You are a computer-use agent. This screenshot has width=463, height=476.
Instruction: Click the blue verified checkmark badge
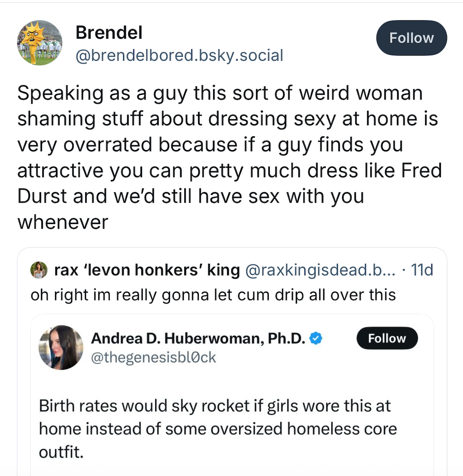(315, 338)
